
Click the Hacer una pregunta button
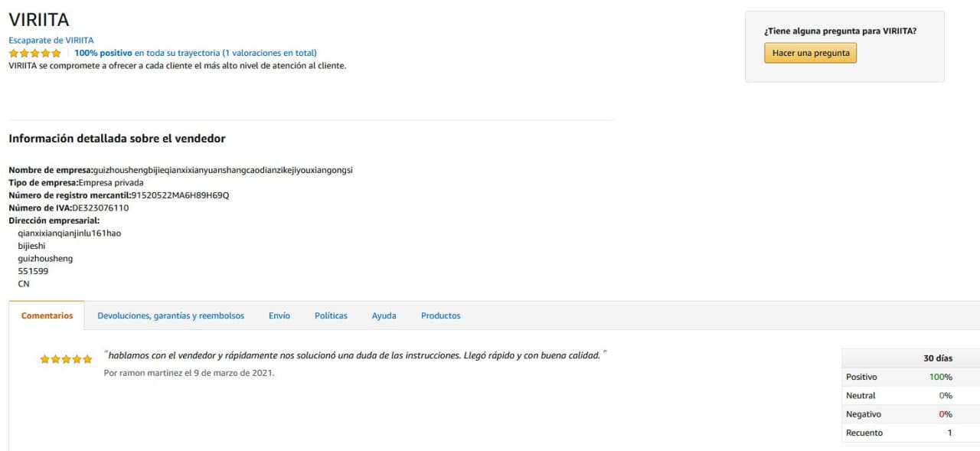tap(810, 53)
